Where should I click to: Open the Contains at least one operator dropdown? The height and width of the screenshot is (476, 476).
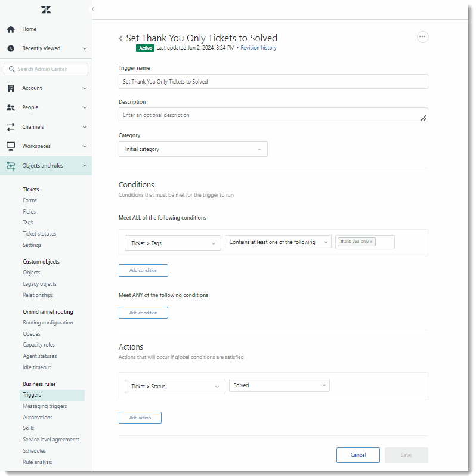click(x=278, y=242)
